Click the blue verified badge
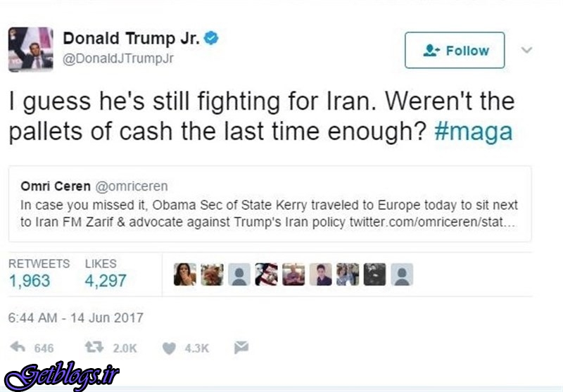563x392 pixels. click(x=211, y=38)
